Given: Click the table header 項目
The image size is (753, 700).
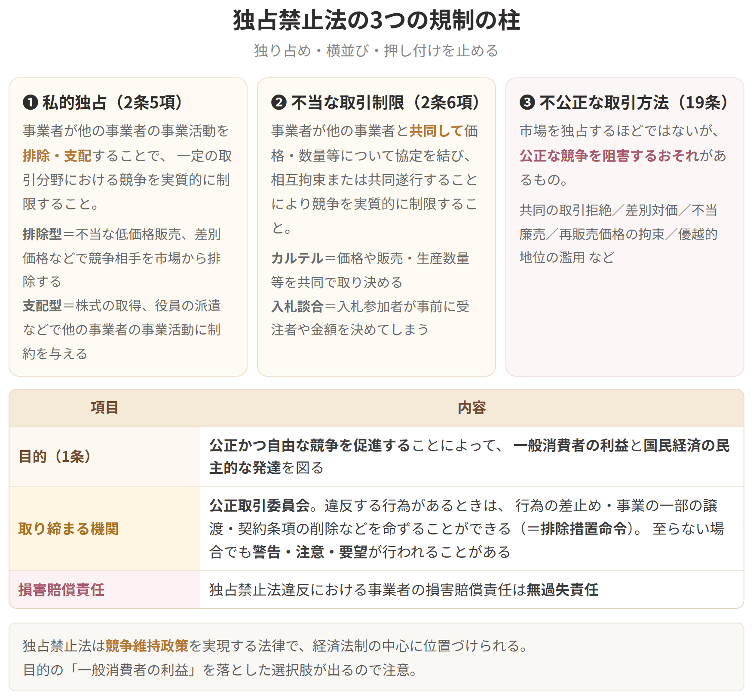Looking at the screenshot, I should (104, 408).
